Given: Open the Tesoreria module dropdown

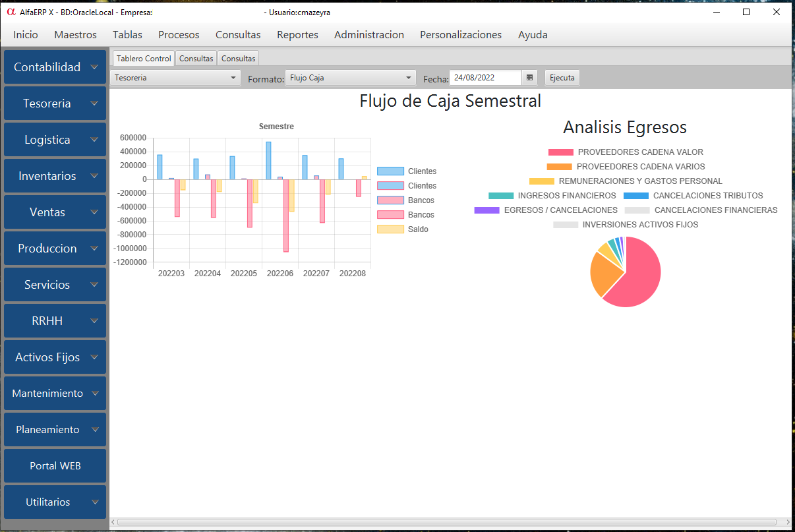Looking at the screenshot, I should (175, 78).
